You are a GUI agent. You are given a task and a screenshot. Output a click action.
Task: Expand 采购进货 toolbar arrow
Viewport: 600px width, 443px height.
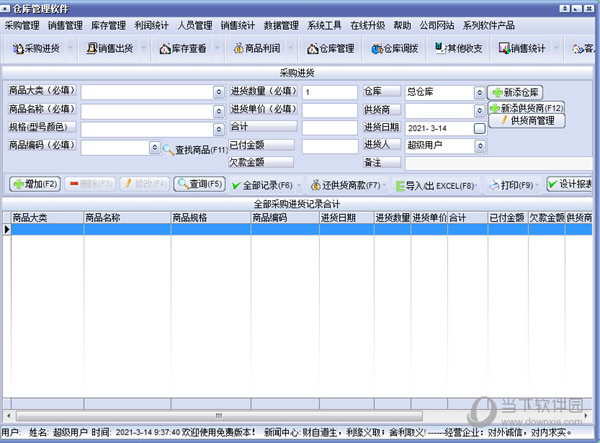click(x=70, y=49)
